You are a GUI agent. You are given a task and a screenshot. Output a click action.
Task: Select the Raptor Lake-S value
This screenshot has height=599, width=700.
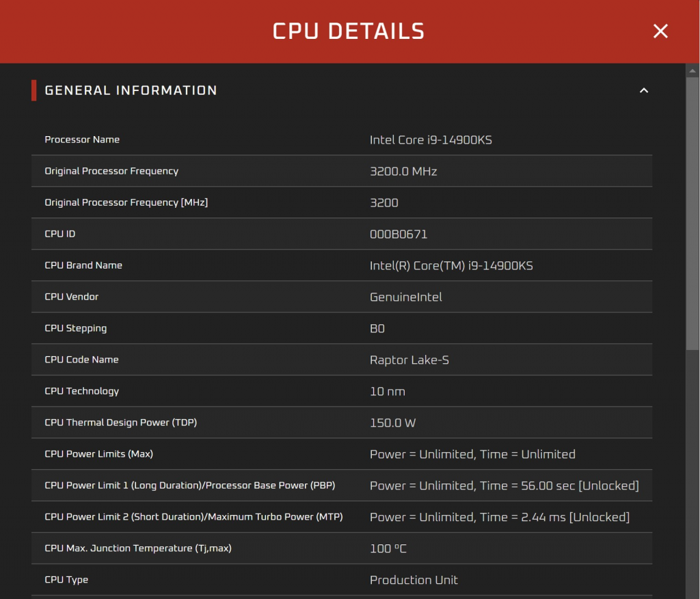tap(409, 360)
